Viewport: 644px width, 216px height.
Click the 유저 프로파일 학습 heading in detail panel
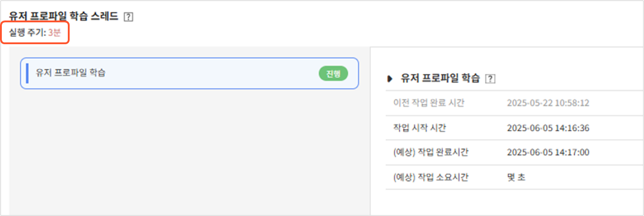coord(440,78)
